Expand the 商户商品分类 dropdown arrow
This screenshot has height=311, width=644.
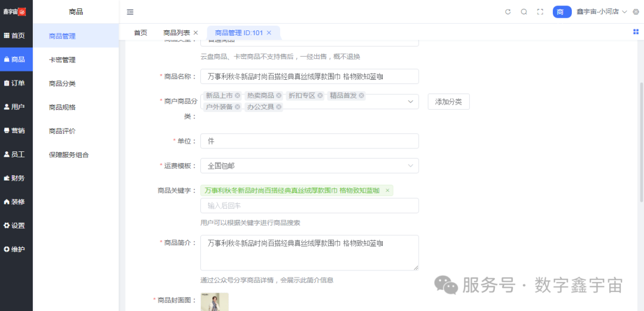point(410,102)
